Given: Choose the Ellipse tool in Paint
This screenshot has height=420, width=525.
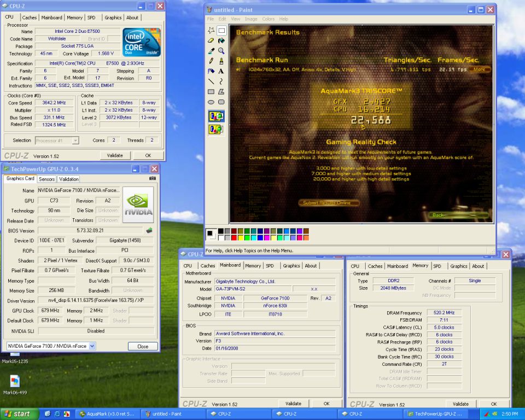Looking at the screenshot, I should point(211,102).
